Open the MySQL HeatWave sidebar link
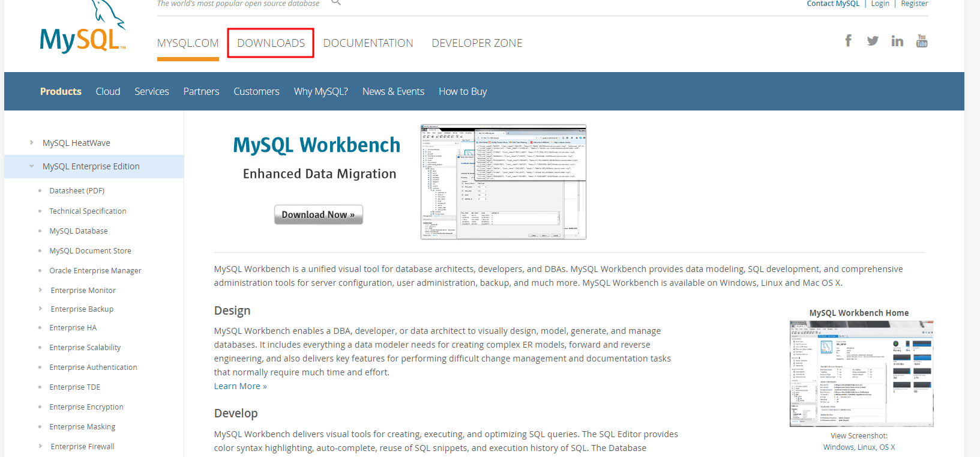 [76, 143]
